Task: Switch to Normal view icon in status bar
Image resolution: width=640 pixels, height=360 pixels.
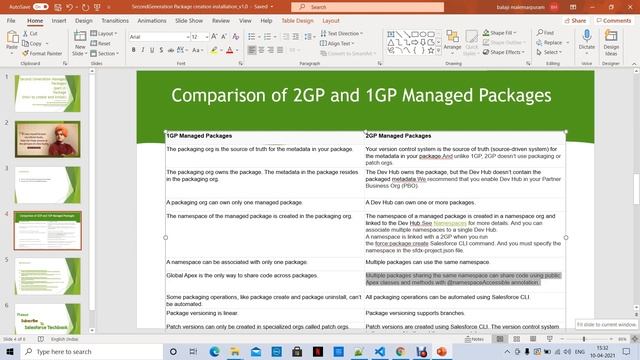Action: point(500,339)
